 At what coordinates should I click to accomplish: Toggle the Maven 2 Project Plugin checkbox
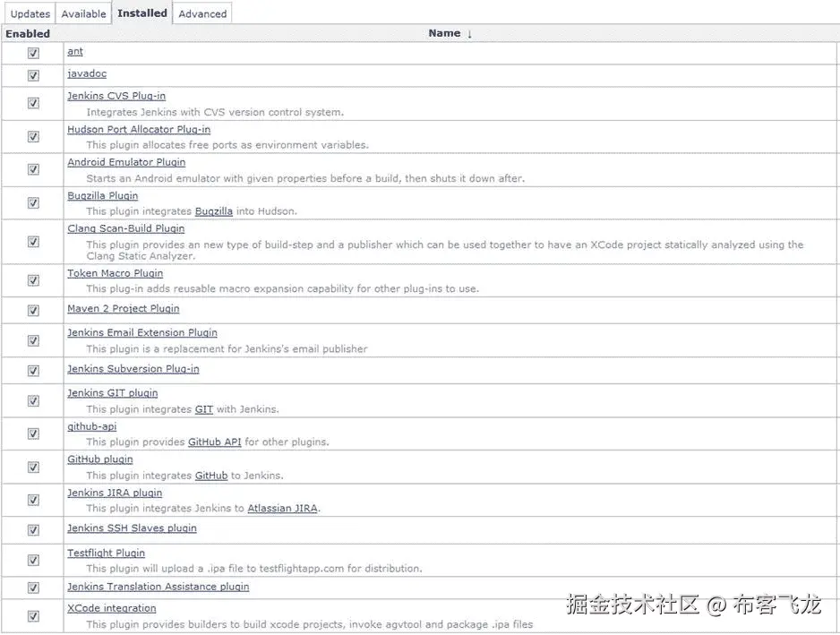coord(33,310)
